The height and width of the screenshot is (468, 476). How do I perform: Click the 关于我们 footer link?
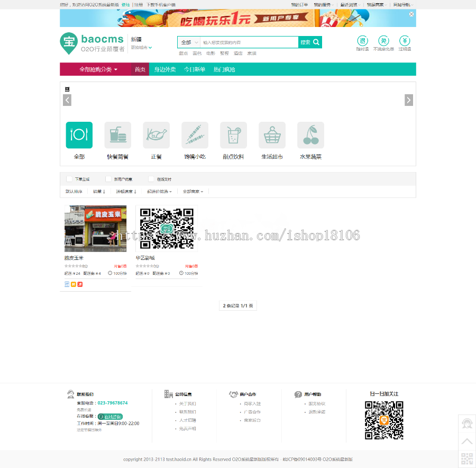187,403
